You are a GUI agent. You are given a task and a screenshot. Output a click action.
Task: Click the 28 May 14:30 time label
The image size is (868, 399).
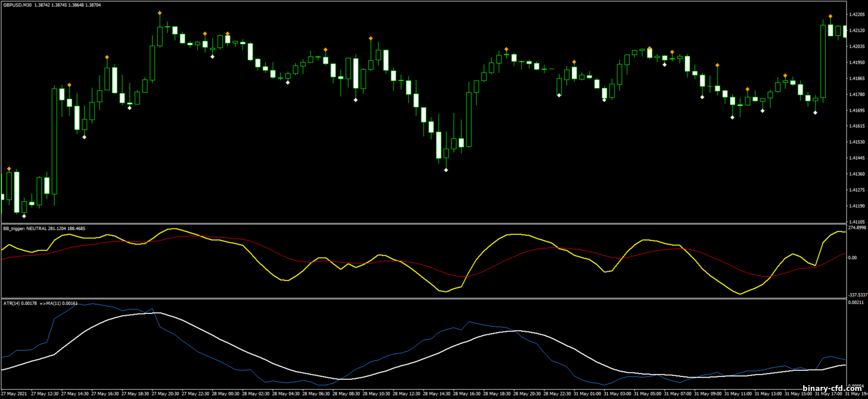(436, 394)
